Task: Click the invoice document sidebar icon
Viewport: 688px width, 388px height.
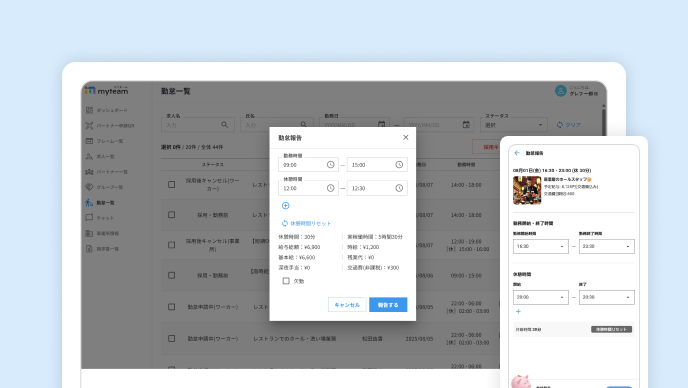Action: tap(89, 248)
